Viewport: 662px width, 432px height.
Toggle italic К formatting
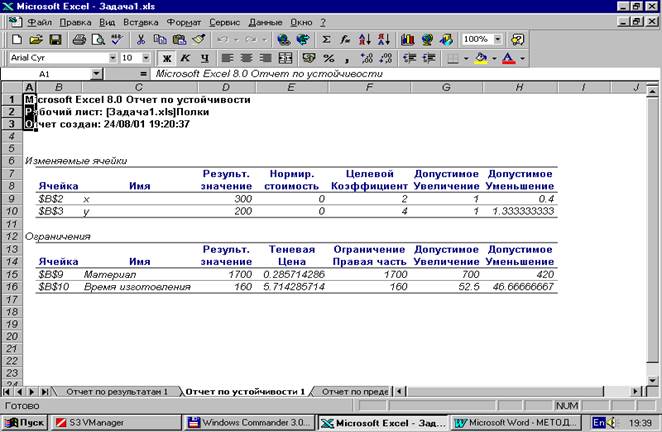coord(185,58)
